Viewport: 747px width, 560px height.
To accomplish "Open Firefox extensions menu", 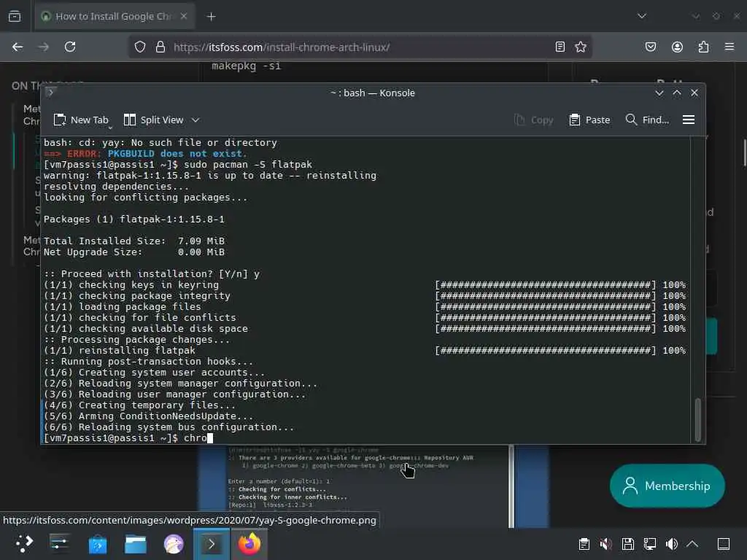I will click(704, 47).
